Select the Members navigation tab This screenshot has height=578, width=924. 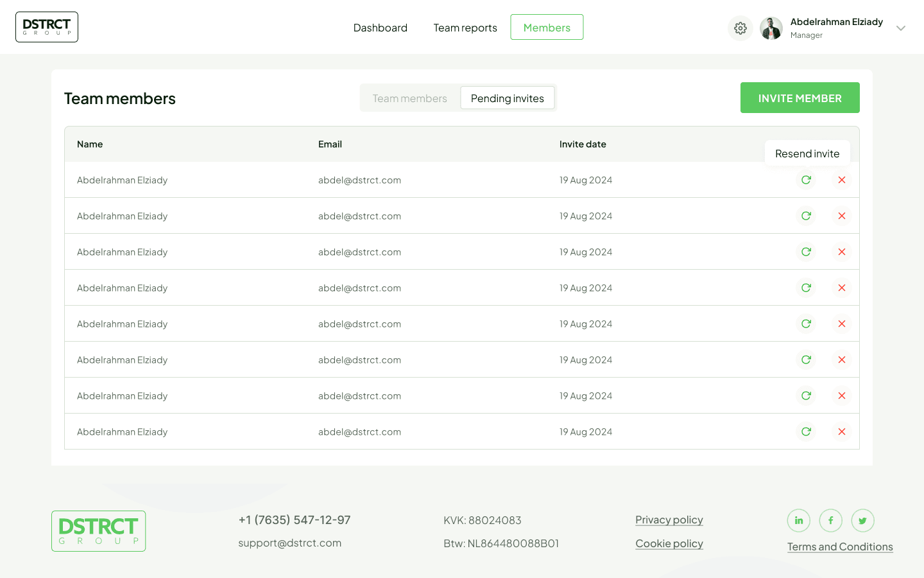tap(547, 28)
